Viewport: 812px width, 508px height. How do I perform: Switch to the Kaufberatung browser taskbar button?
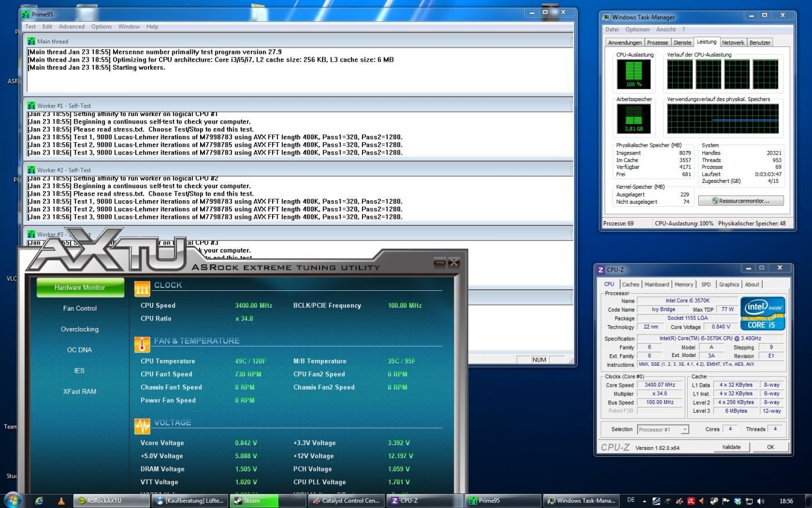tap(190, 500)
